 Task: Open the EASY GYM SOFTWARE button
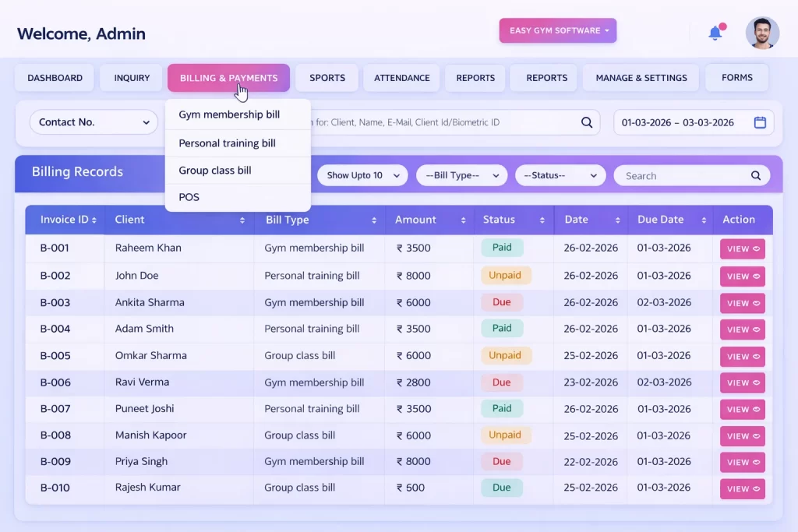point(557,30)
